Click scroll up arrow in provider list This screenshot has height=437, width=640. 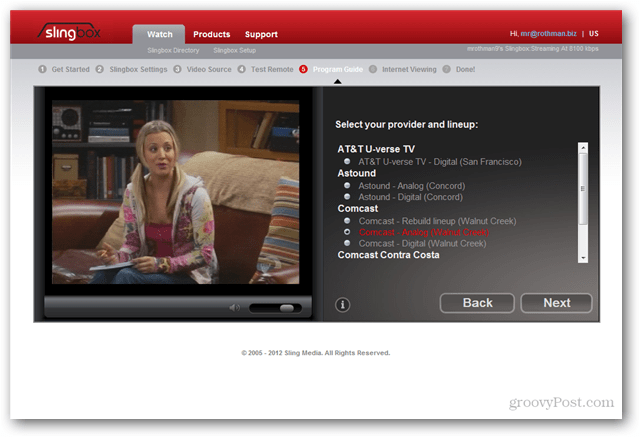point(583,147)
